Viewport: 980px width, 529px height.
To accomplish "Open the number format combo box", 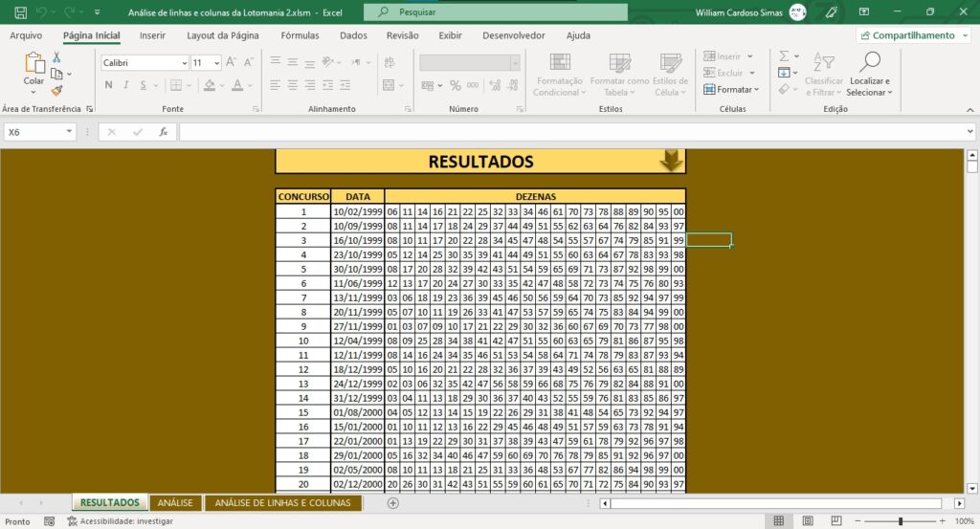I will pyautogui.click(x=470, y=62).
